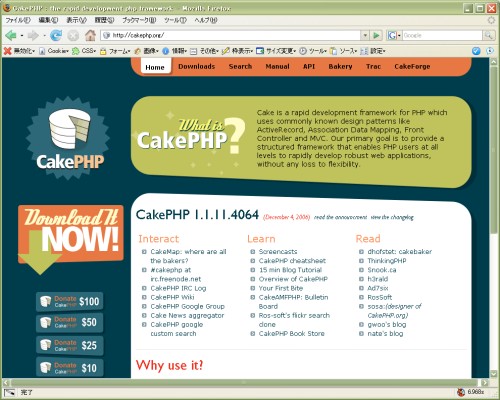Click the Firefox throbber icon in the menu bar

[491, 20]
